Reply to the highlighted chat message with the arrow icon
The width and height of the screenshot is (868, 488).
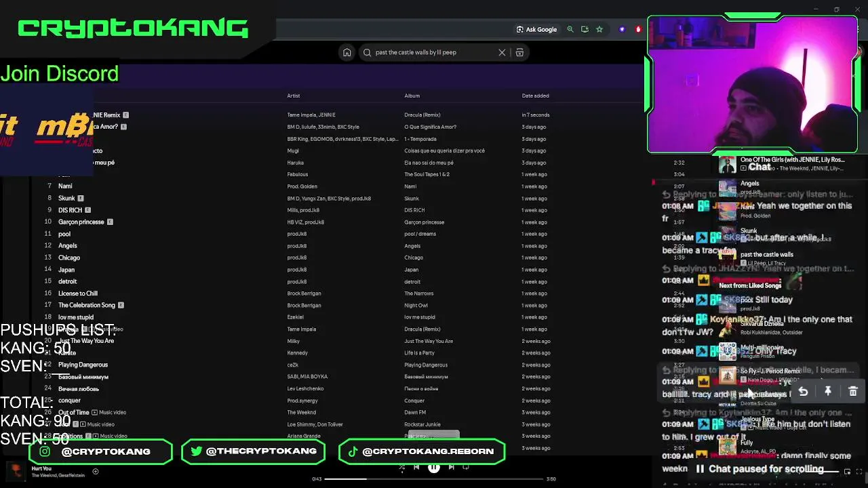pyautogui.click(x=803, y=391)
